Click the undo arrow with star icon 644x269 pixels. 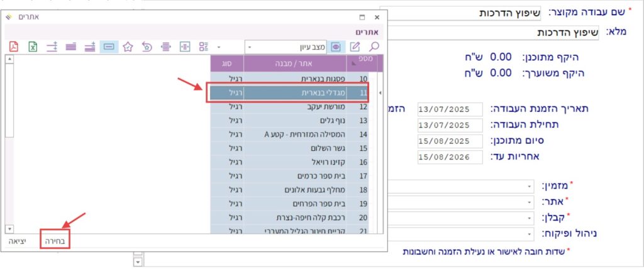[x=147, y=47]
